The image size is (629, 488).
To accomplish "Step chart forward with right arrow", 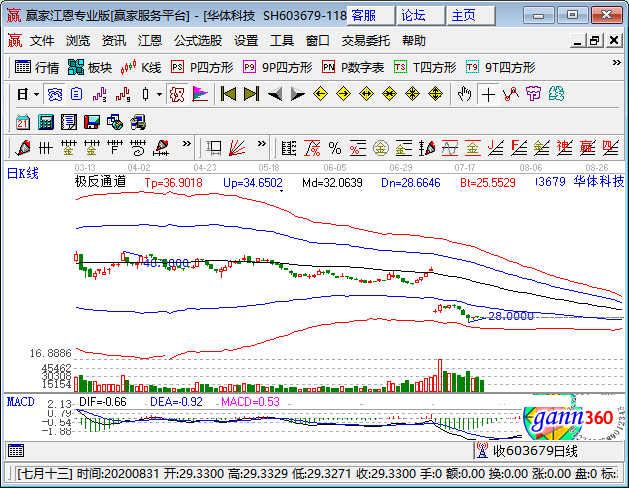I will tap(298, 95).
